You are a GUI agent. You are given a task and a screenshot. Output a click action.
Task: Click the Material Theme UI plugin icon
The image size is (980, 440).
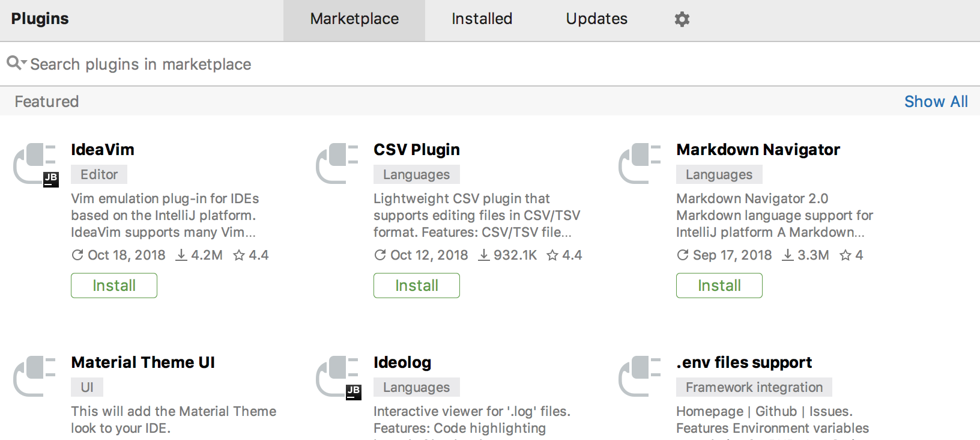tap(35, 376)
